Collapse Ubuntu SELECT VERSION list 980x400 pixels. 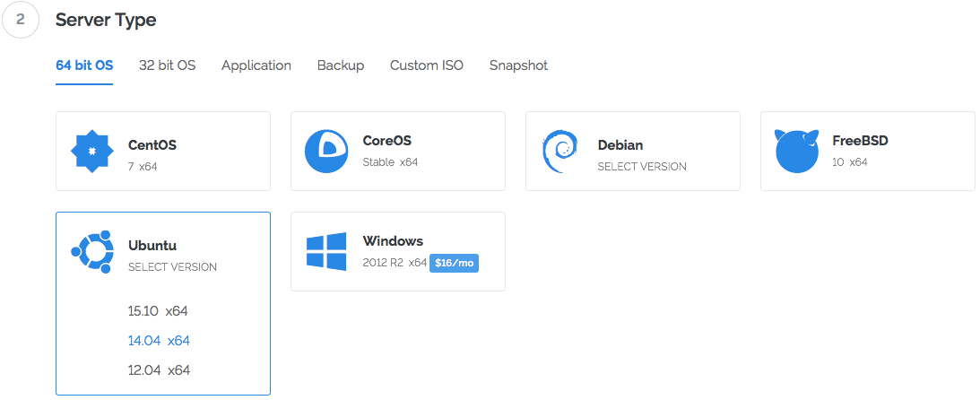172,267
